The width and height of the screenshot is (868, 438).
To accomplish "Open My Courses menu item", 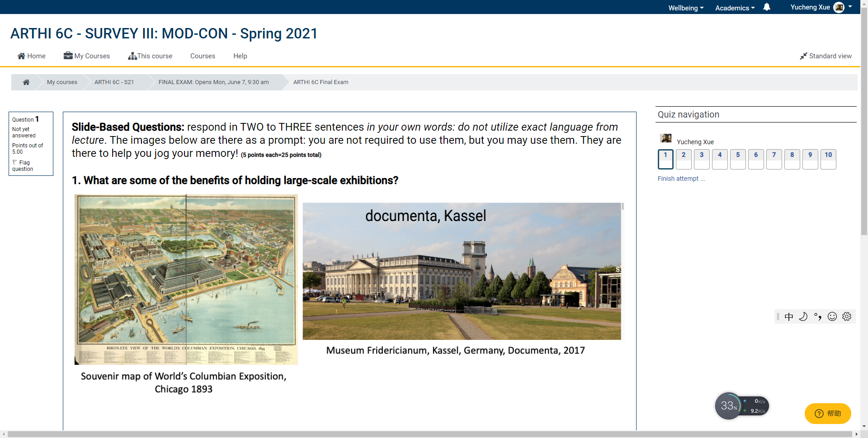I will pos(87,56).
